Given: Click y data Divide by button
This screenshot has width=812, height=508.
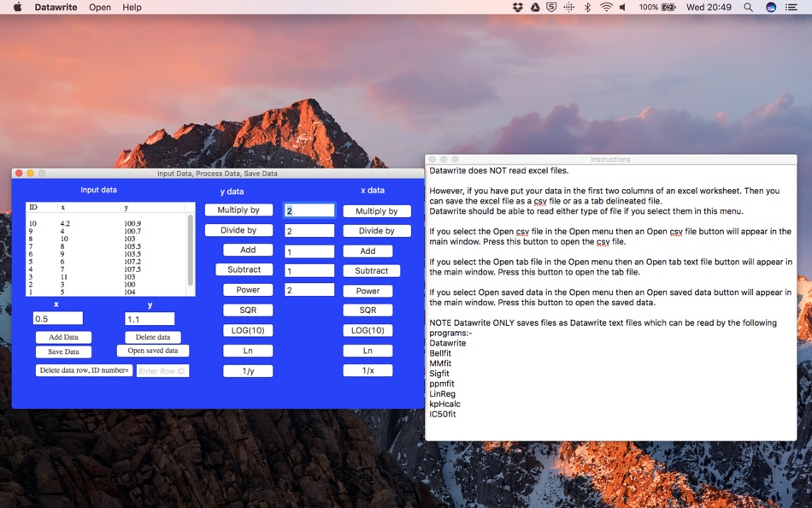Looking at the screenshot, I should point(238,230).
